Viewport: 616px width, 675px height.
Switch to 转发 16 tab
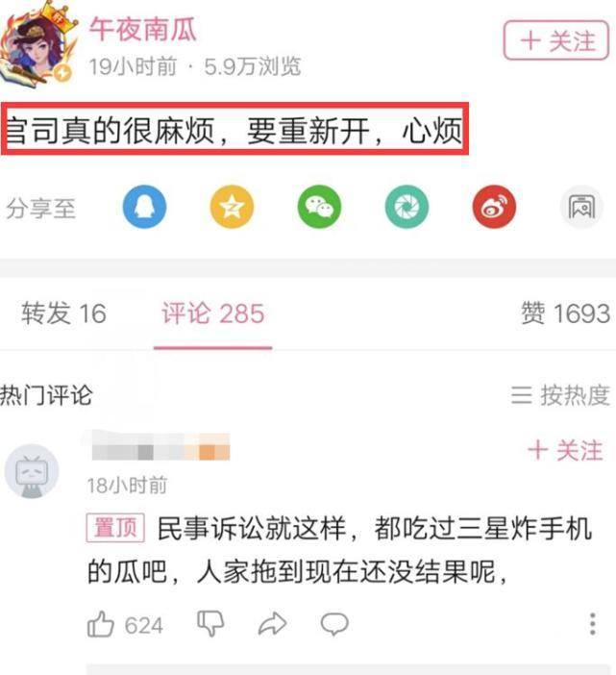tap(63, 313)
